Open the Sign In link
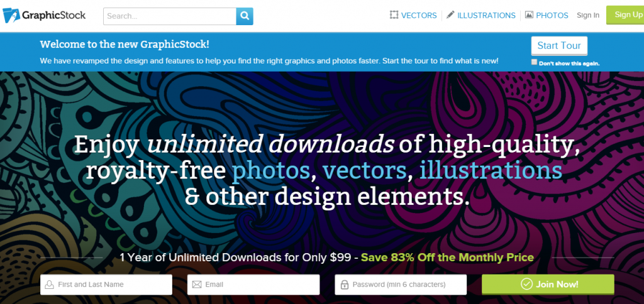 click(x=587, y=15)
